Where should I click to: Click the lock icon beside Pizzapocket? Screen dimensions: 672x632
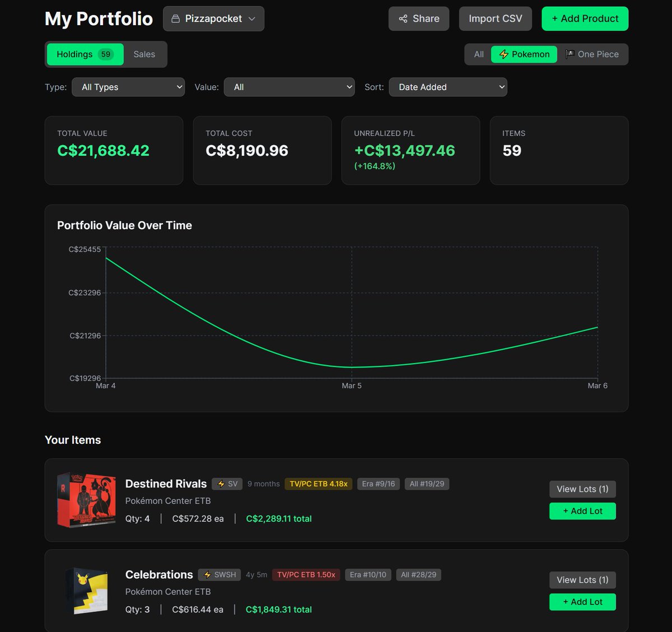pos(175,19)
